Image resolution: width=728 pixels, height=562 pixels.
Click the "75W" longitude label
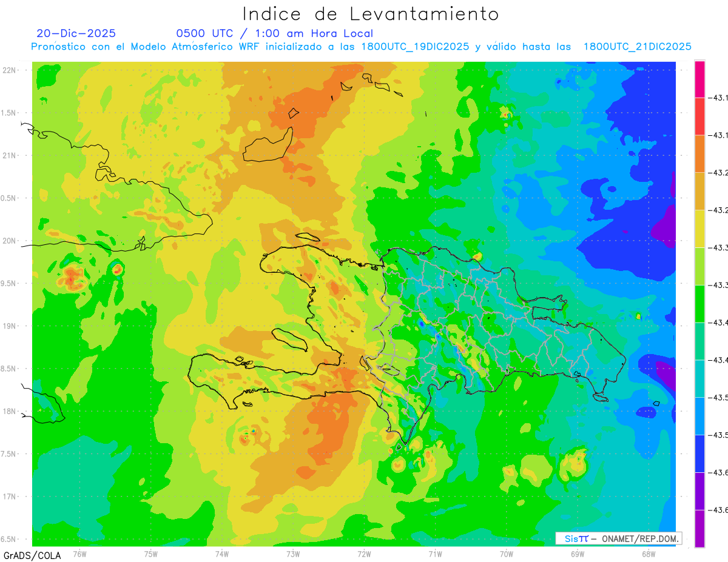click(x=151, y=554)
